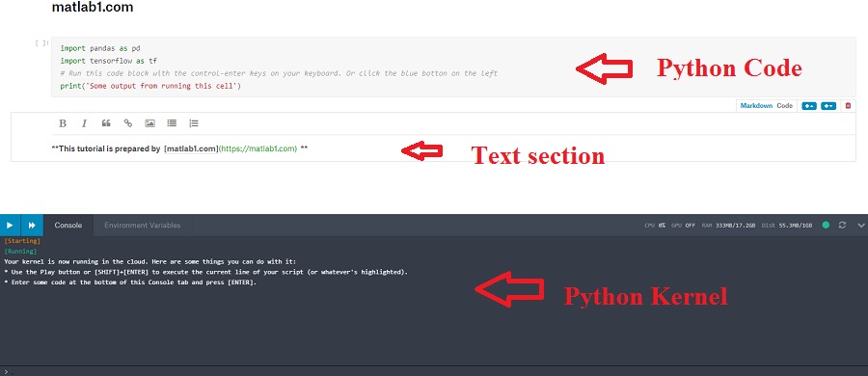This screenshot has width=868, height=376.
Task: Open the Console tab
Action: click(x=68, y=225)
